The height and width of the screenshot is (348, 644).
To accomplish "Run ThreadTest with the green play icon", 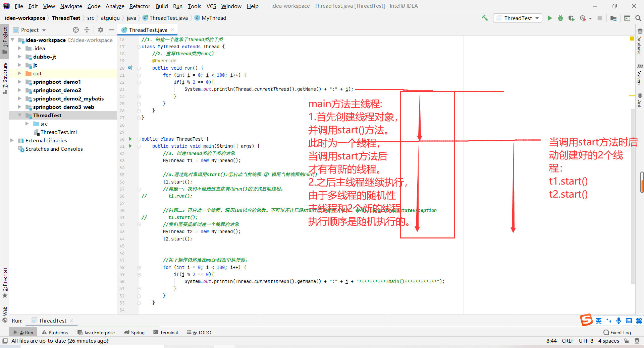I will coord(550,18).
